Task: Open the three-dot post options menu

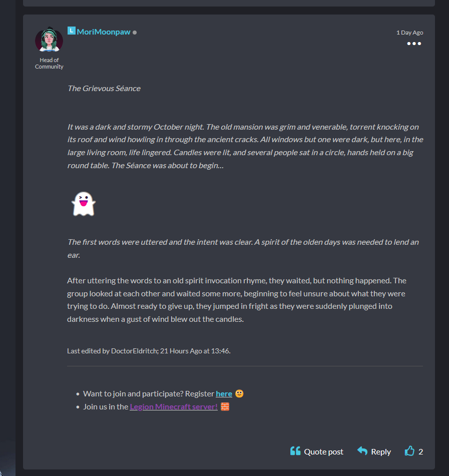Action: (414, 44)
